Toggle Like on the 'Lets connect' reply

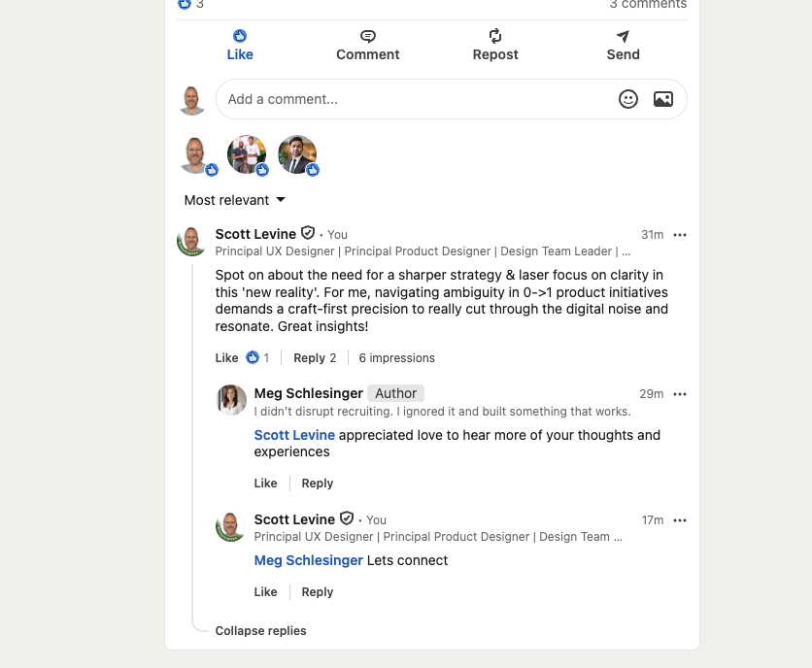265,591
